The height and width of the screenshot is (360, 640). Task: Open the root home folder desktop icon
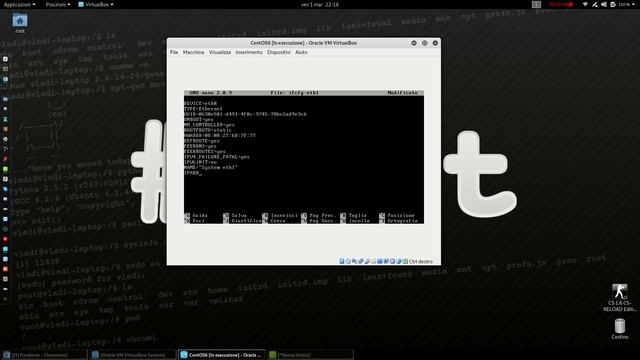[20, 23]
